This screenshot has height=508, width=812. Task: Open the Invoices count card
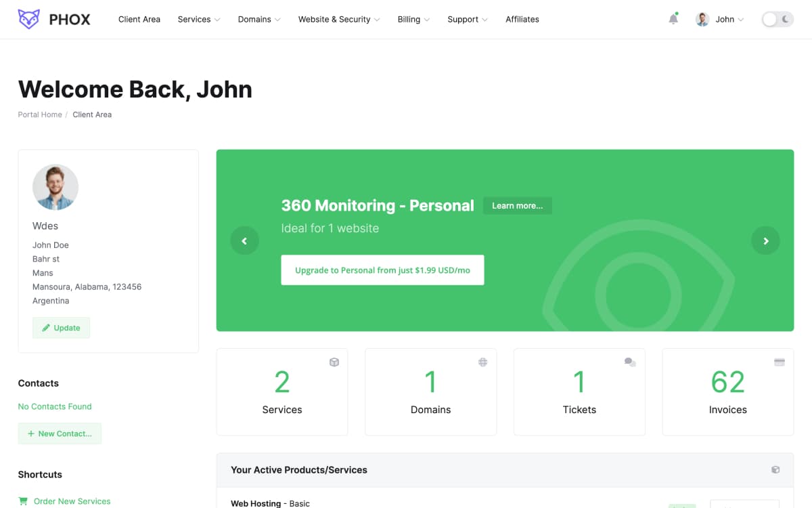(x=728, y=392)
